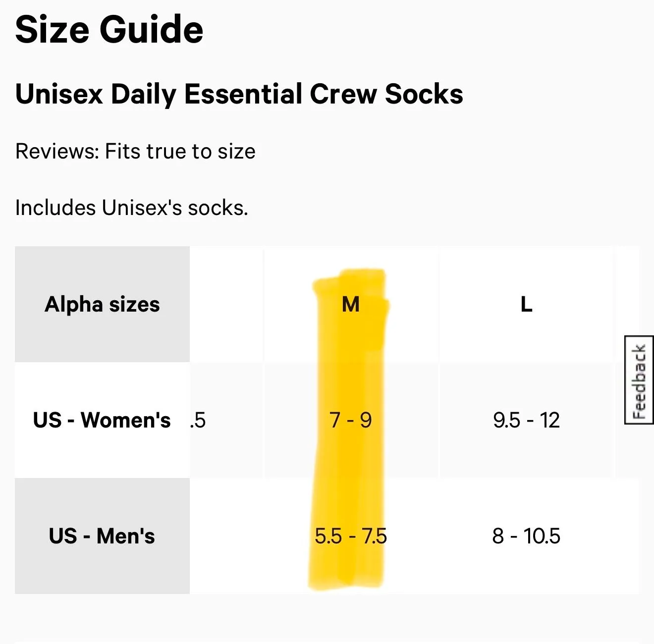This screenshot has height=644, width=654.
Task: Click the 7 - 9 women's size cell
Action: (x=351, y=420)
